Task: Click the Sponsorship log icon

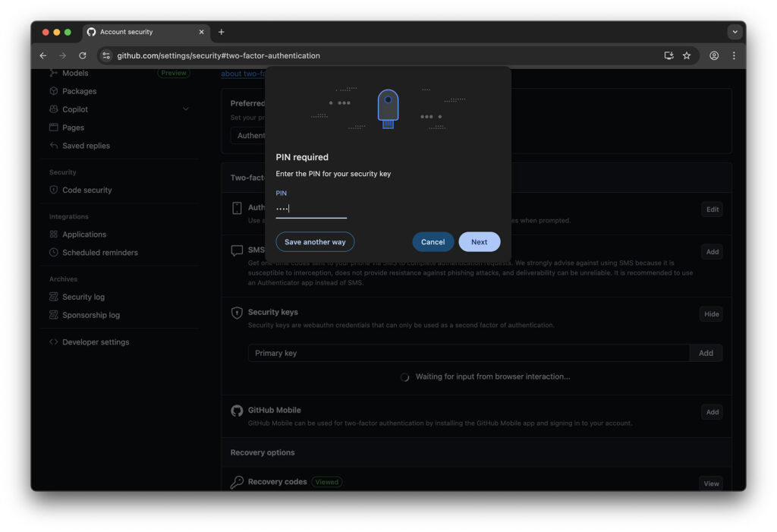Action: pos(54,315)
